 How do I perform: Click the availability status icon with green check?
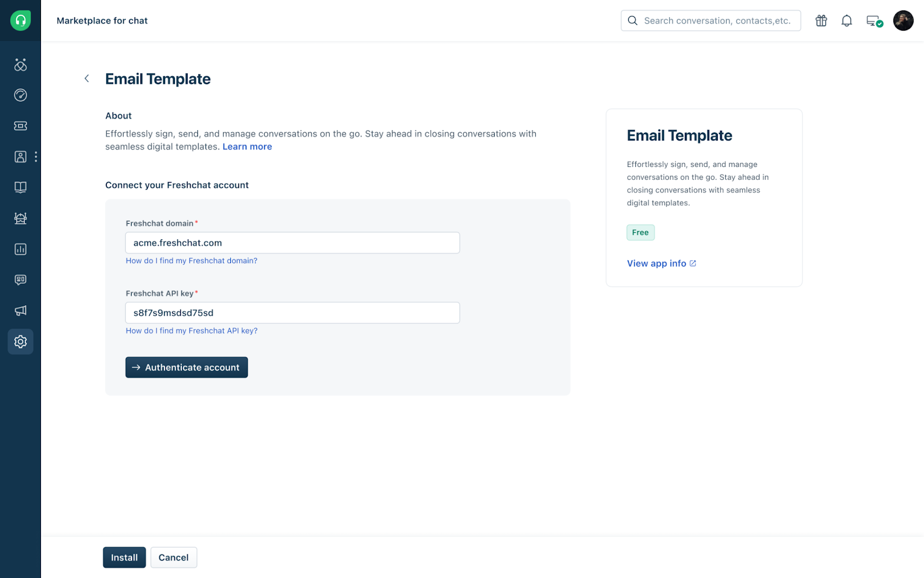pos(874,21)
